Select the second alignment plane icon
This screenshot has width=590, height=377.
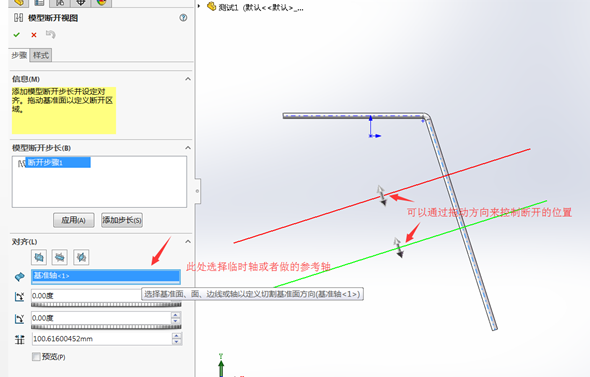tap(60, 257)
